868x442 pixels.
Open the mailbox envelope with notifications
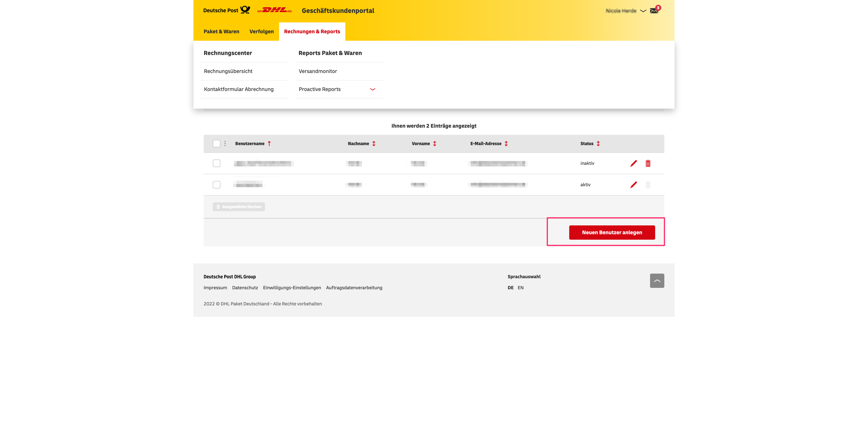coord(654,10)
